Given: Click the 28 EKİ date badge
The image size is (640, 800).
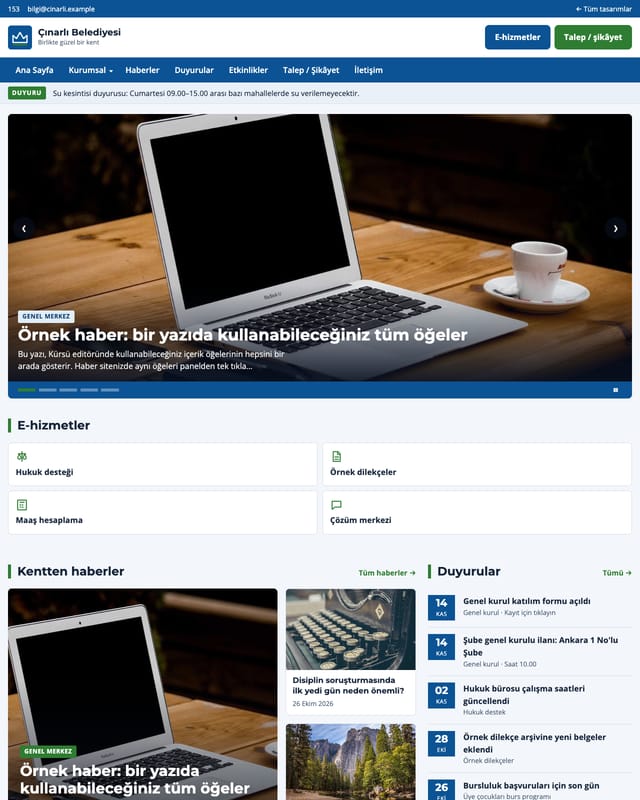Looking at the screenshot, I should click(x=441, y=743).
